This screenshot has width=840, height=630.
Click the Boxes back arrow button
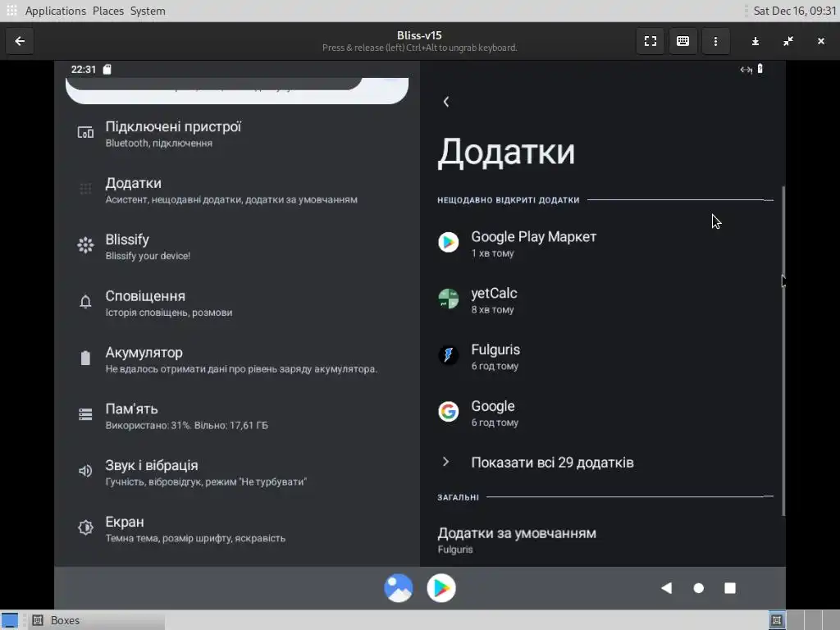20,41
